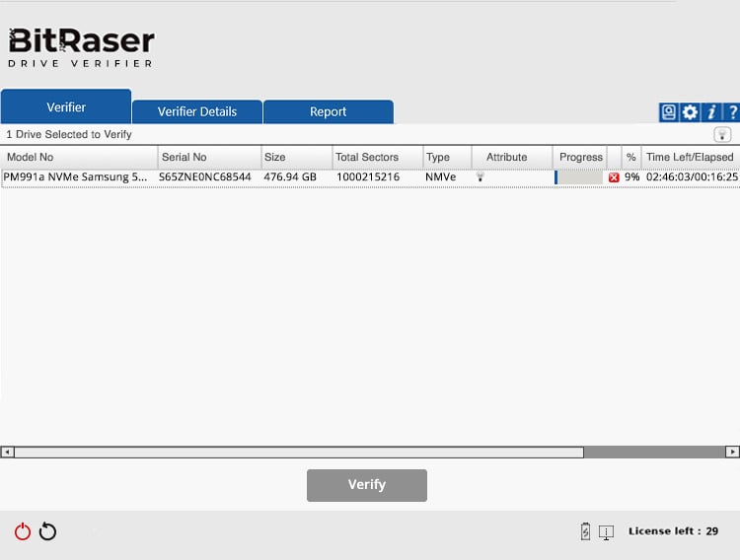Click the Verify button

click(367, 485)
